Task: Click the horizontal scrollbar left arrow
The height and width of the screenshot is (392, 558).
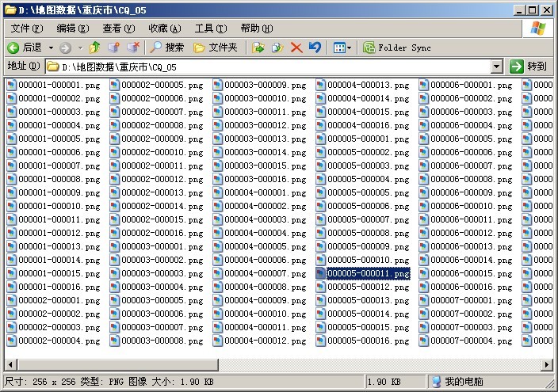Action: 10,364
